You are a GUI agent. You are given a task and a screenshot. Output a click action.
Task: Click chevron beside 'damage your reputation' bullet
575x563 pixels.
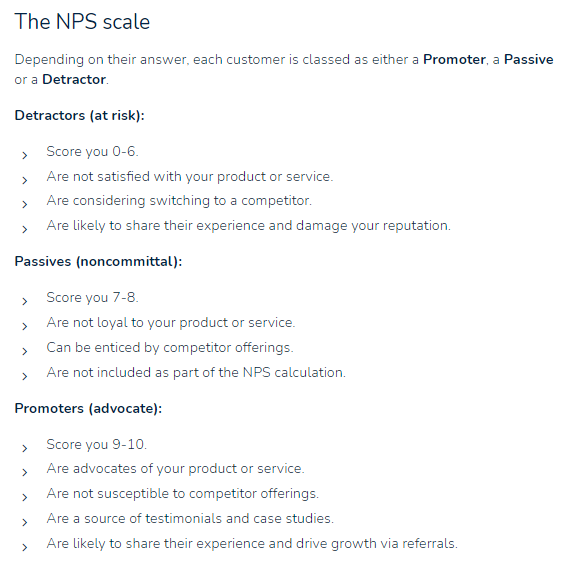coord(25,230)
